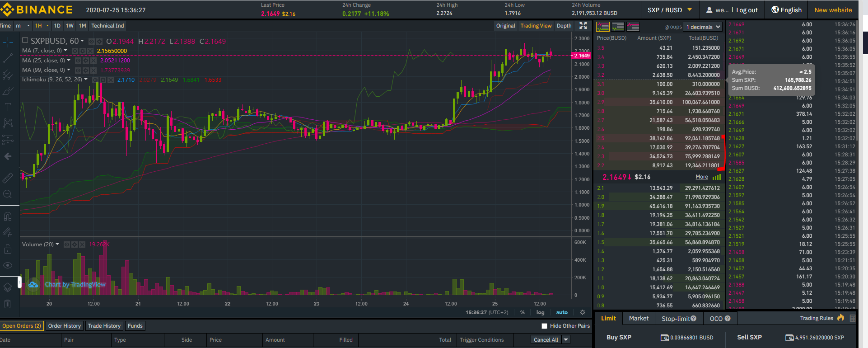
Task: Click the More link in order book
Action: tap(702, 177)
